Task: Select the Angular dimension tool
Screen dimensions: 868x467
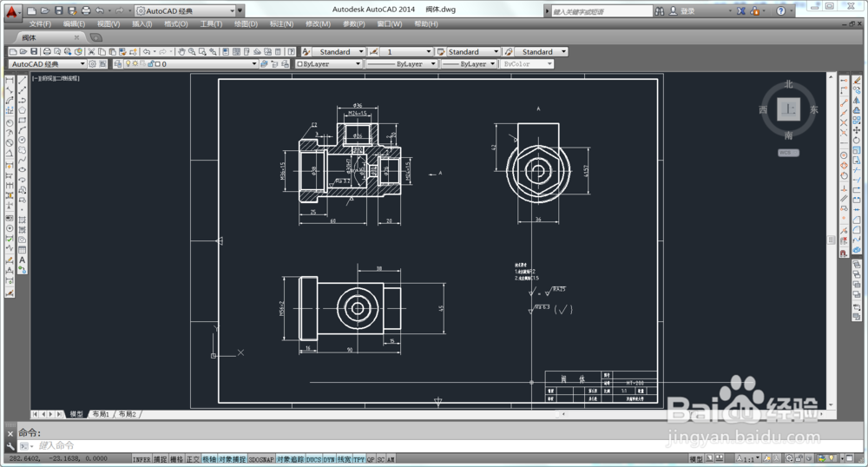Action: (x=10, y=154)
